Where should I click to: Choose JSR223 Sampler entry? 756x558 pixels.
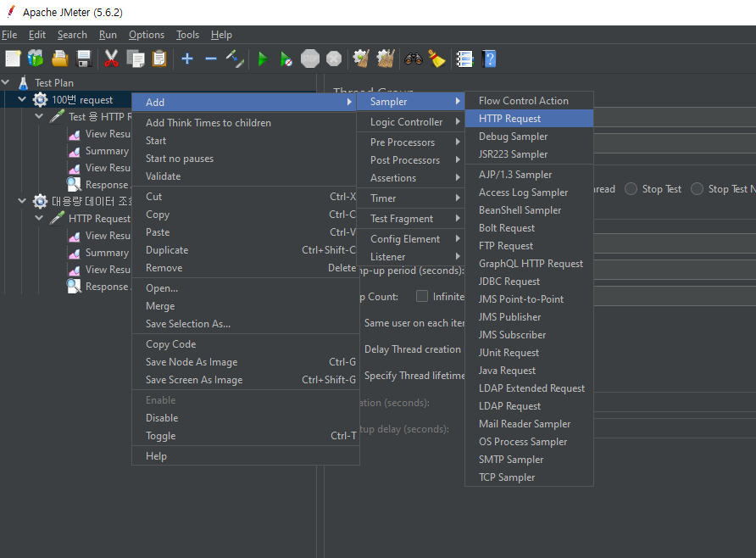click(529, 154)
